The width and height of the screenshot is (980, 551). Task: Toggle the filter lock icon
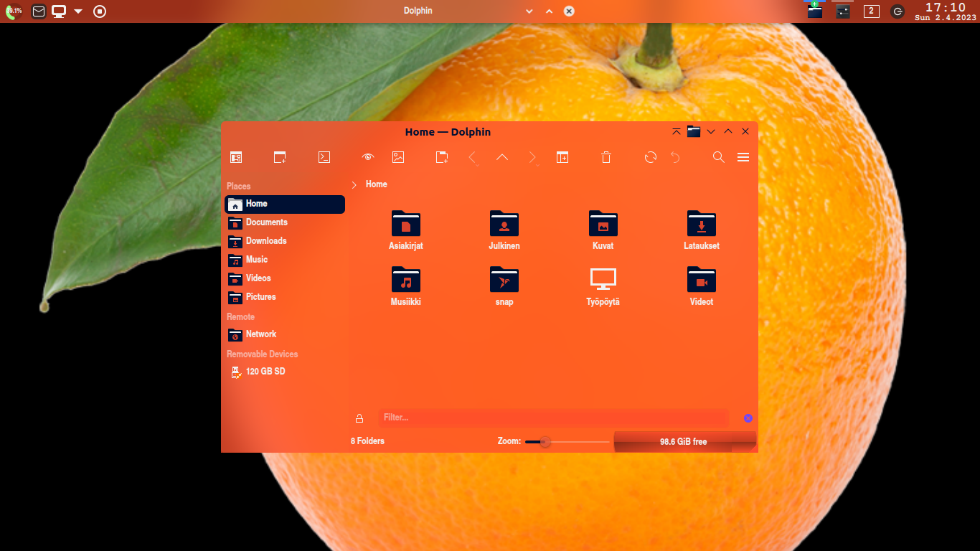click(359, 418)
